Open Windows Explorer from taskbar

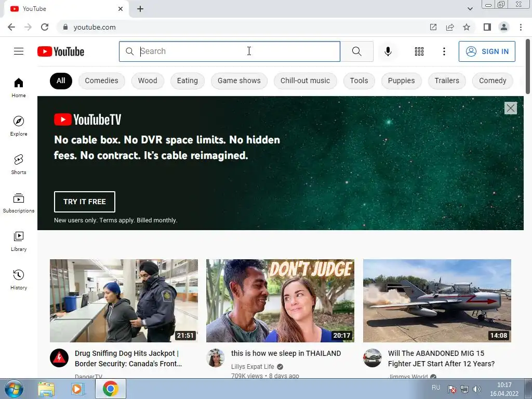(x=46, y=389)
